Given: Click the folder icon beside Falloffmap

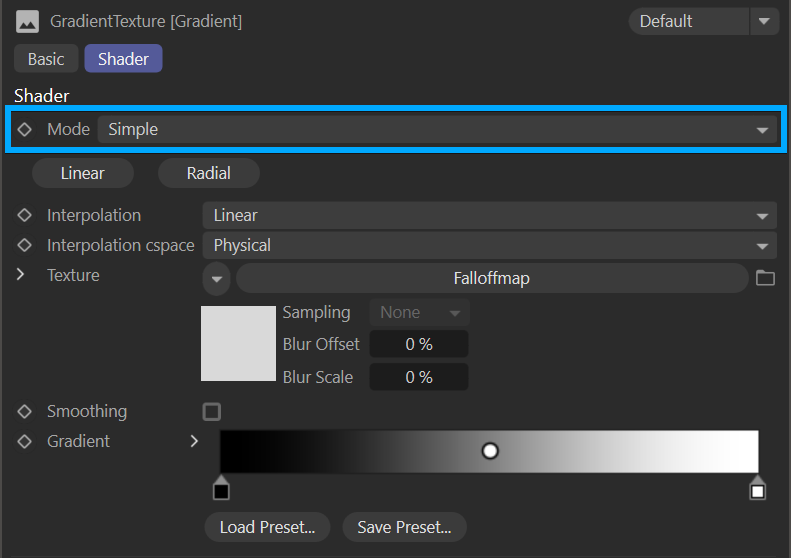Looking at the screenshot, I should (x=765, y=278).
